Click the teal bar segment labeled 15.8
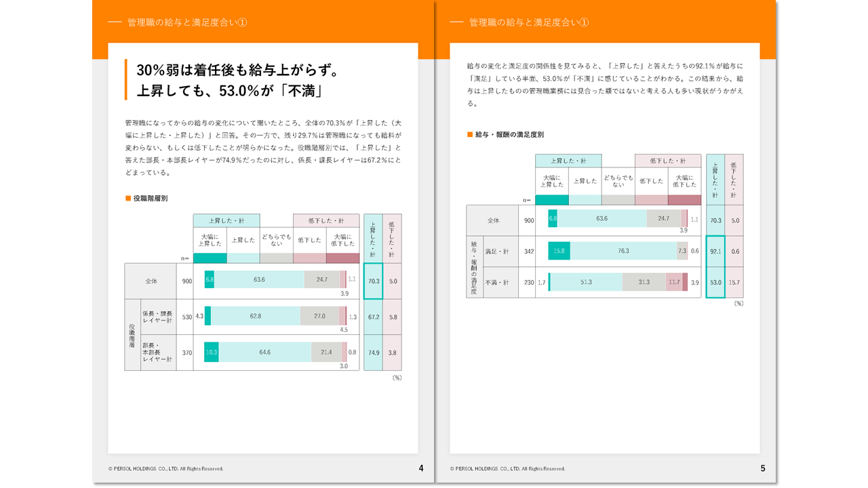Screen dimensions: 868x488 pyautogui.click(x=559, y=251)
